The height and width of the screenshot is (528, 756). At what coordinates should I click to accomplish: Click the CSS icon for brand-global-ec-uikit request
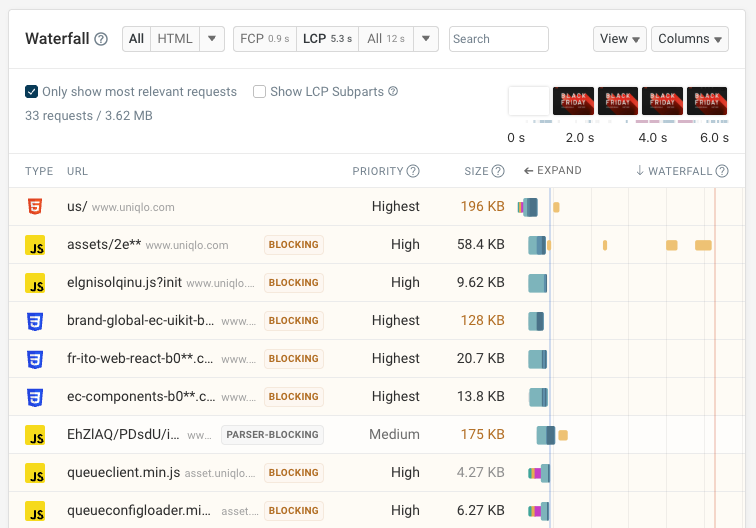tap(35, 321)
